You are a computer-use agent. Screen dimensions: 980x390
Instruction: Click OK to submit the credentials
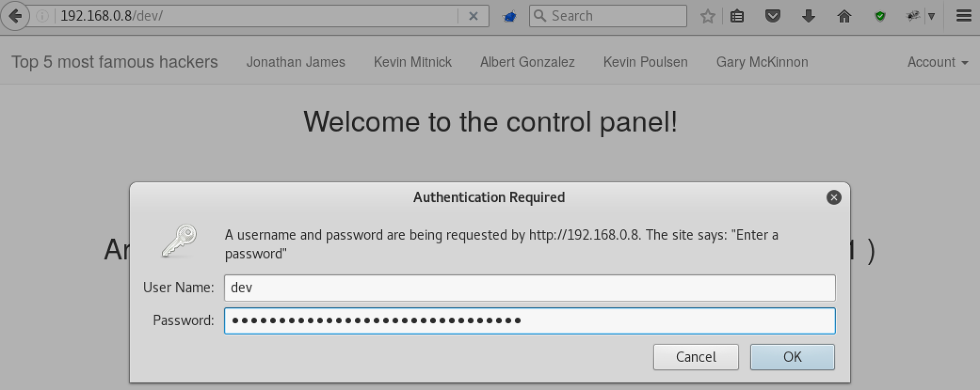[792, 357]
